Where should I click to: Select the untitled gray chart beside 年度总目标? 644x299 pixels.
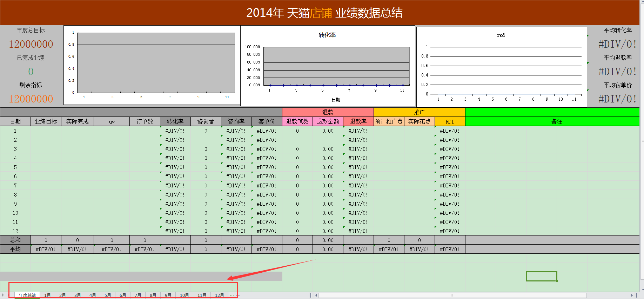[x=152, y=65]
